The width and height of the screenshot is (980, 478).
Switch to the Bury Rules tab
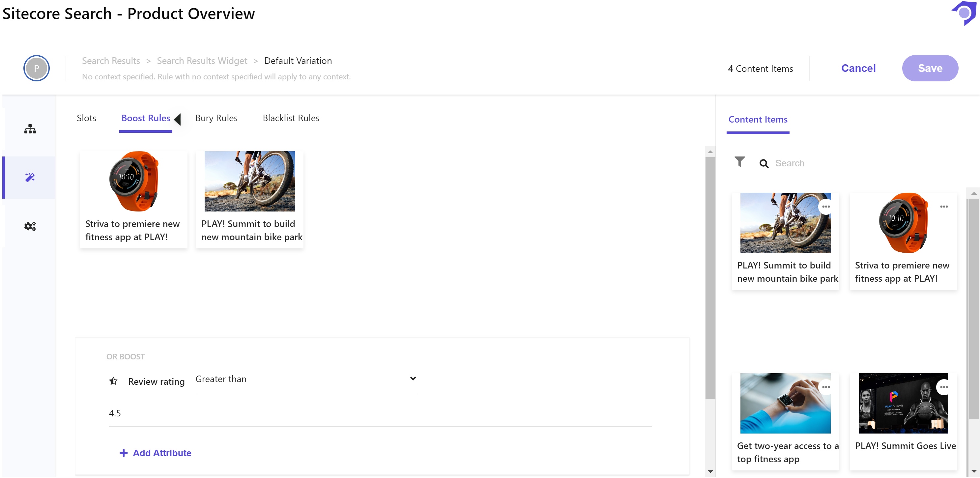[x=216, y=118]
